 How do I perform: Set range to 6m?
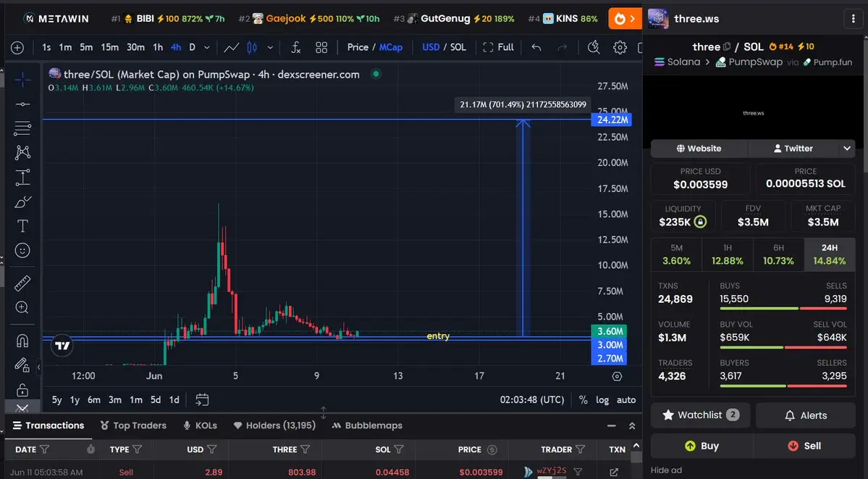[x=94, y=400]
